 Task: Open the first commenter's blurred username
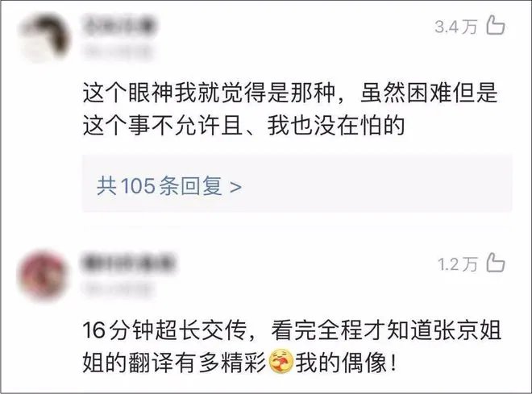point(119,26)
